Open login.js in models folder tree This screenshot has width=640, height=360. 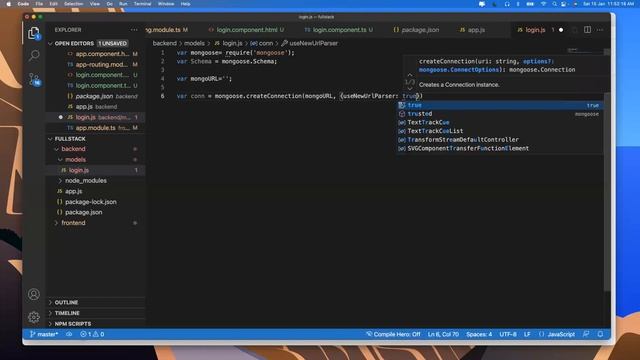(x=96, y=170)
